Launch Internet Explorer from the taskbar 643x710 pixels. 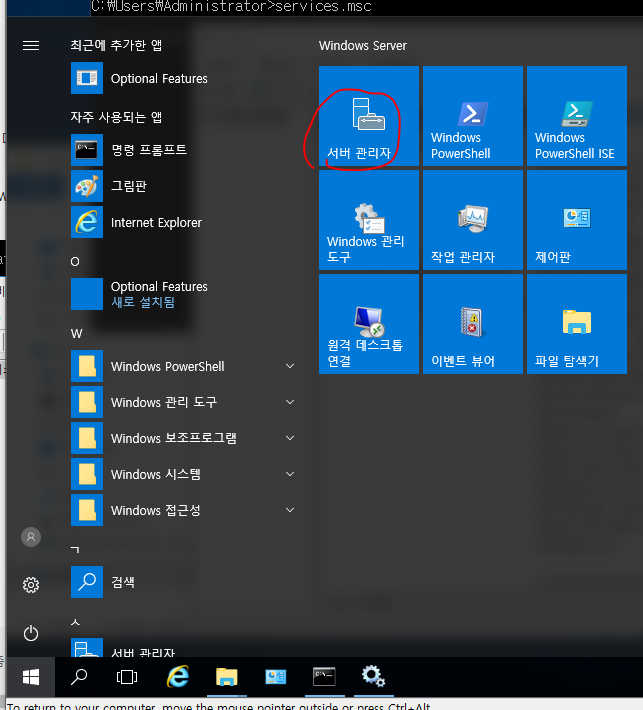coord(178,677)
